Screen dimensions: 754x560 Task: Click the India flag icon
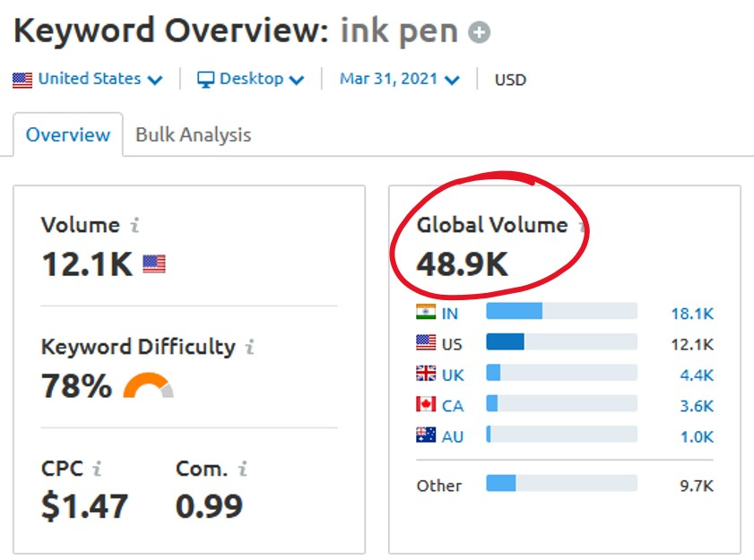[426, 312]
